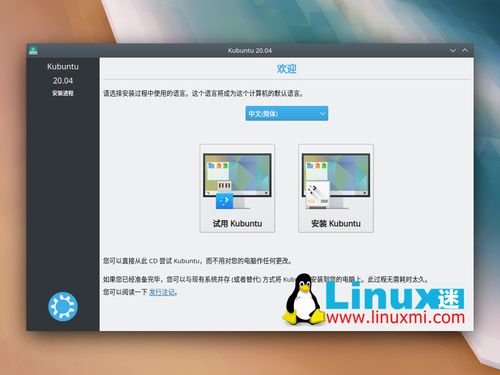Click the sentence about trying Kubuntu from CD
This screenshot has height=375, width=500.
[x=198, y=261]
